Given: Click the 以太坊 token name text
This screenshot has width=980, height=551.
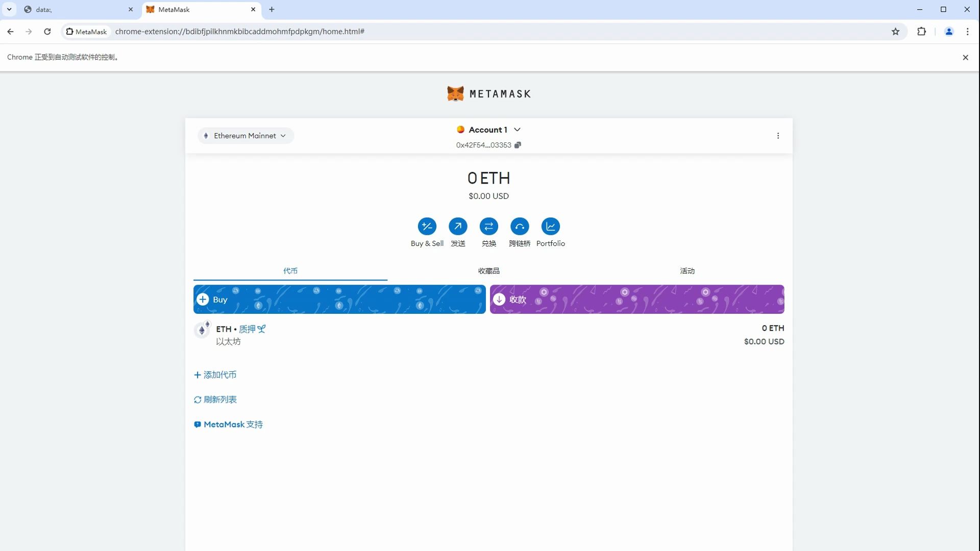Looking at the screenshot, I should (x=228, y=342).
